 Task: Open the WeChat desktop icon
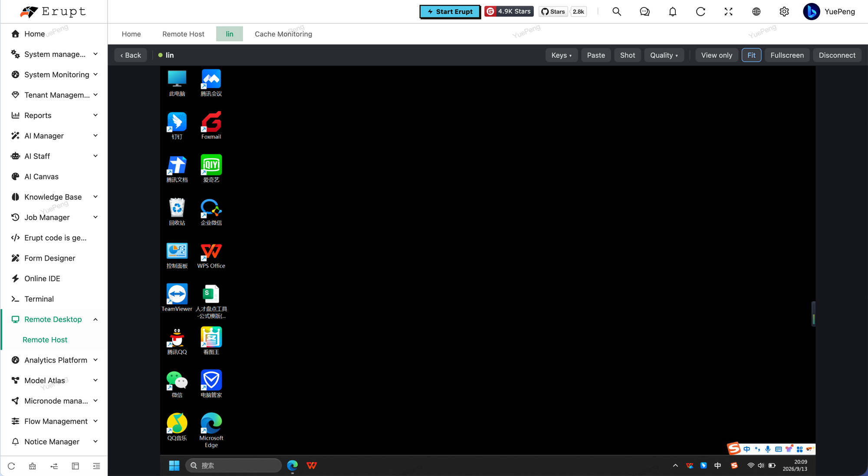click(177, 384)
